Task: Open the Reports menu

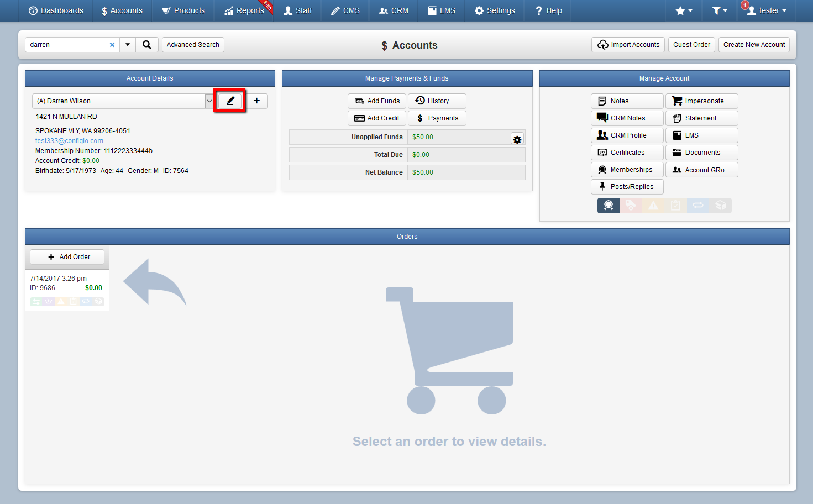Action: click(x=244, y=11)
